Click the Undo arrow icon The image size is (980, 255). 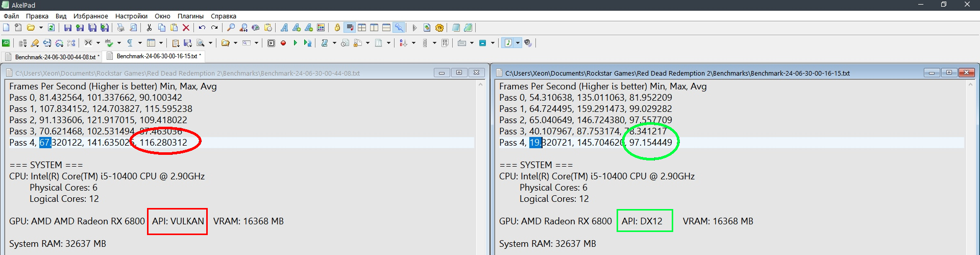click(202, 28)
